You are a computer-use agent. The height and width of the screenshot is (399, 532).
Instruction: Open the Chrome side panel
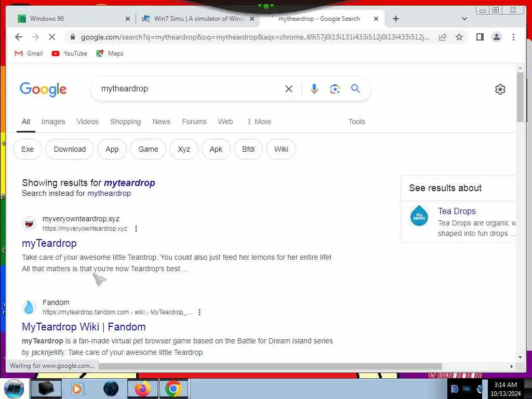[x=480, y=37]
